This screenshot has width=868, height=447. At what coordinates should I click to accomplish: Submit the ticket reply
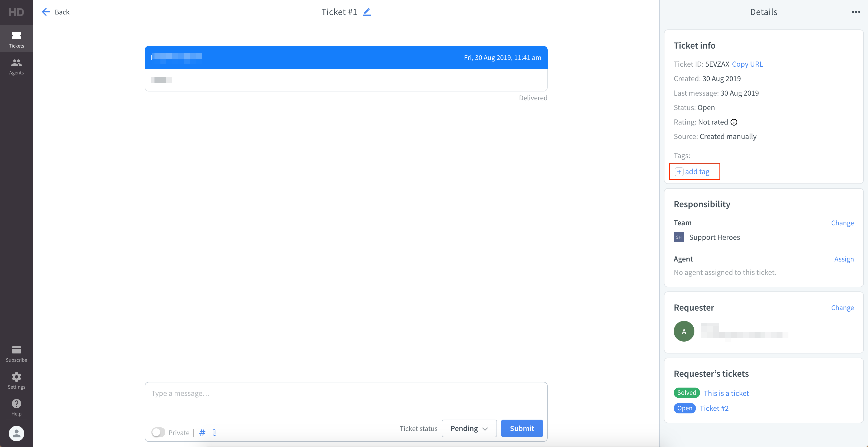[522, 428]
